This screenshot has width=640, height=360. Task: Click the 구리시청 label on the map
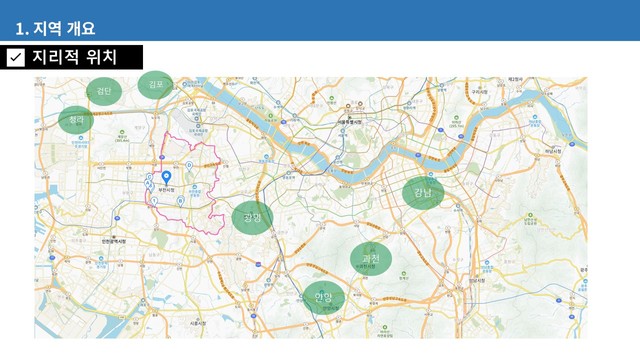479,92
